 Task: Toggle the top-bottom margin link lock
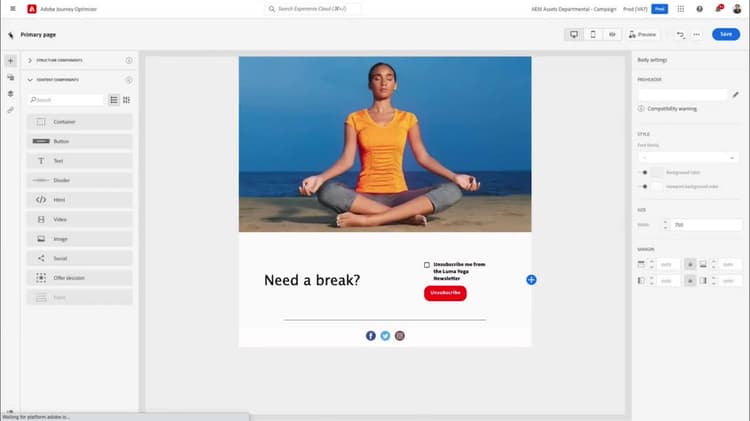(690, 264)
